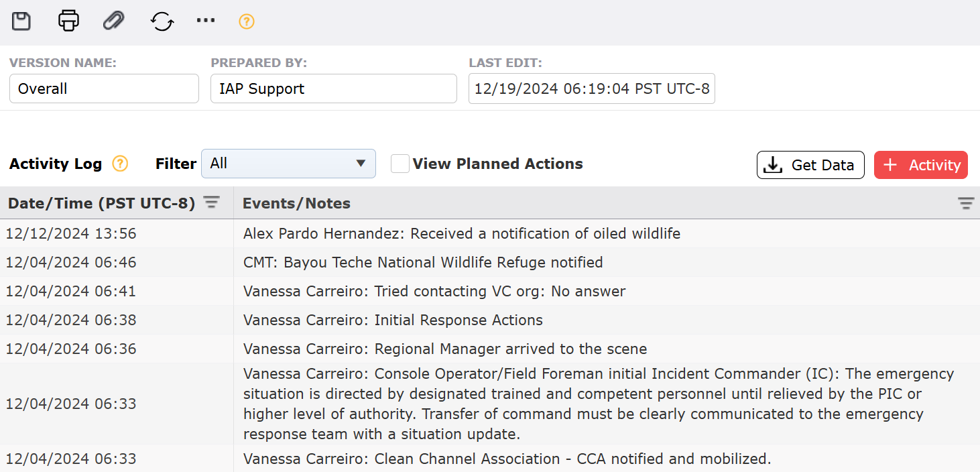Enable View Planned Actions
The height and width of the screenshot is (472, 980).
click(x=400, y=164)
